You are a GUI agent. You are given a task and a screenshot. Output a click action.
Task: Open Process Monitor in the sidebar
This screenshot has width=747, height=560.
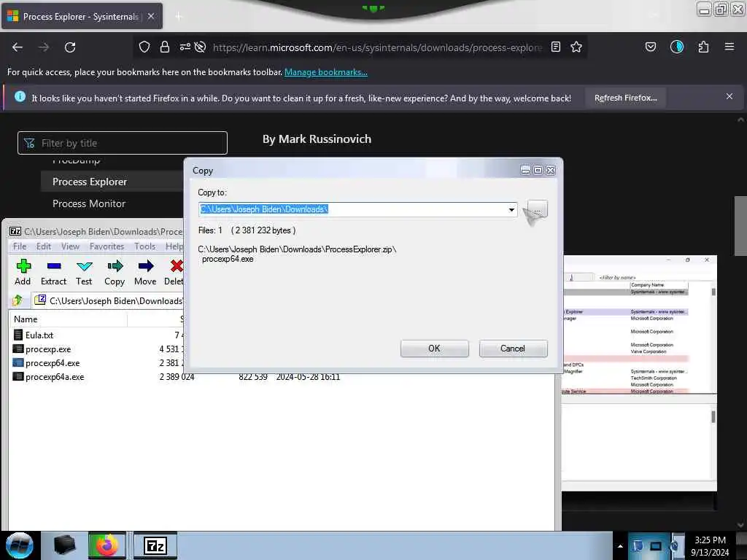click(x=89, y=204)
